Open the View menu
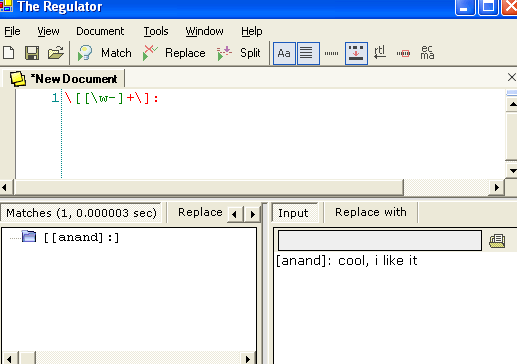The width and height of the screenshot is (517, 364). tap(48, 31)
